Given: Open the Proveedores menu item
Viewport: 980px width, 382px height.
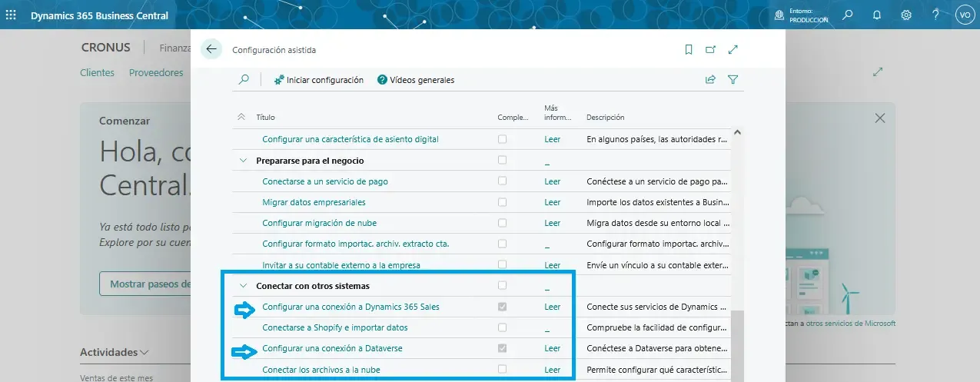Looking at the screenshot, I should pos(156,73).
